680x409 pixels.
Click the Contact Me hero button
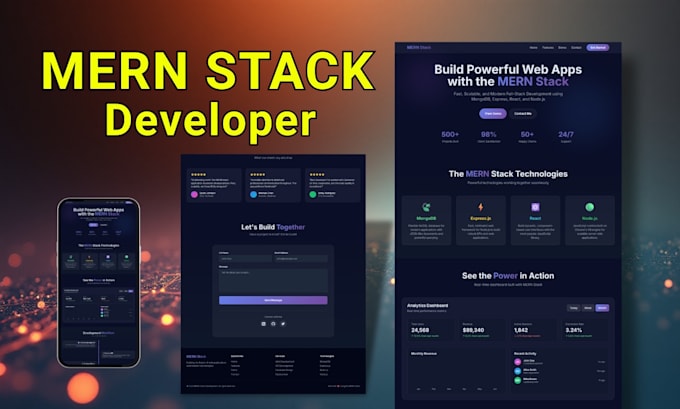pyautogui.click(x=523, y=114)
